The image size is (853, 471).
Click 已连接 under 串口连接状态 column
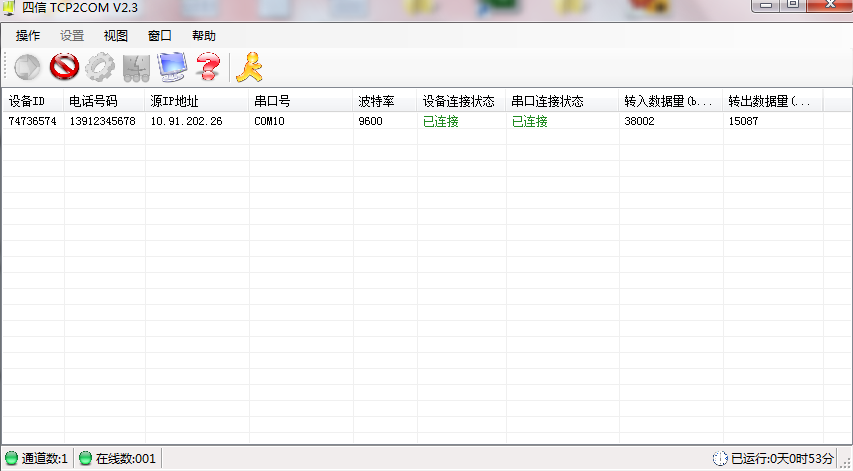[x=529, y=121]
